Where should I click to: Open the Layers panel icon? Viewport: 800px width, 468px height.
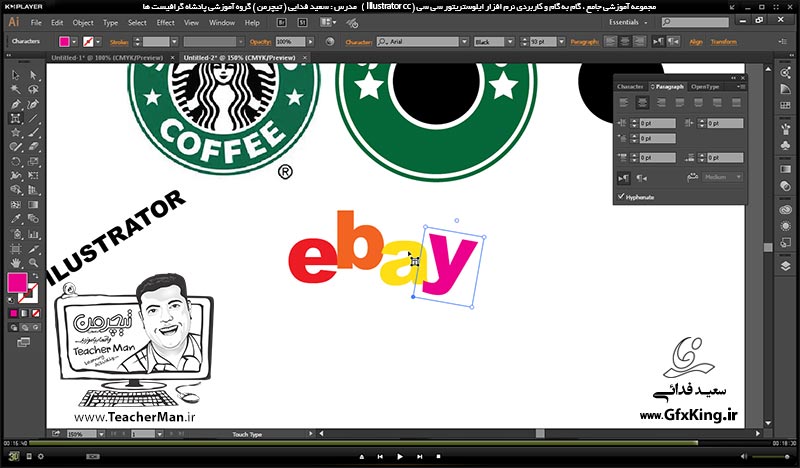(785, 266)
